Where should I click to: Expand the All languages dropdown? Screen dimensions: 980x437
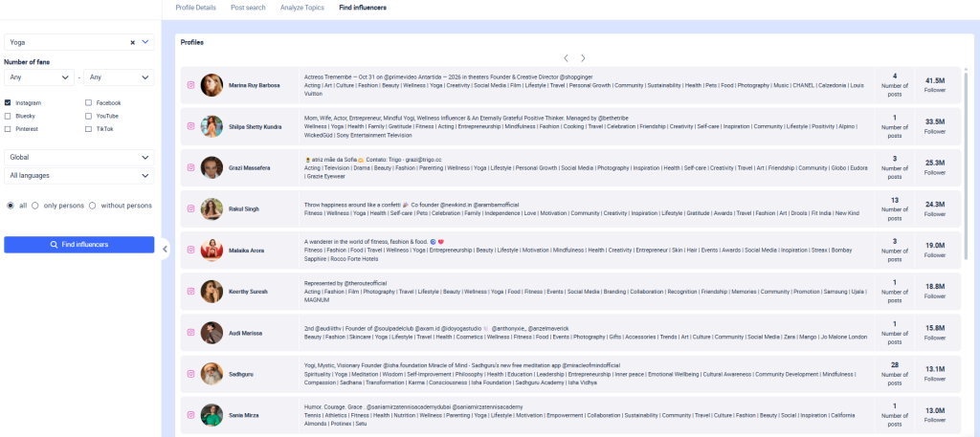(x=78, y=176)
